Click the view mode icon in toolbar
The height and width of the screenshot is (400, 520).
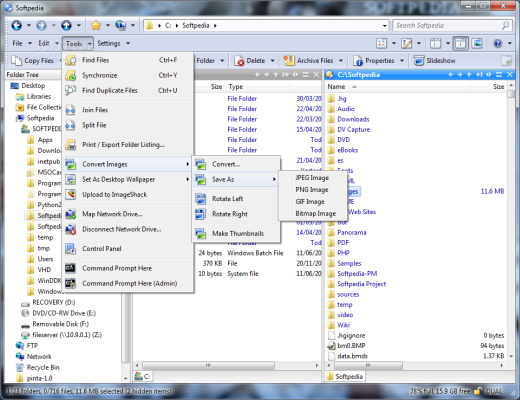pos(381,43)
